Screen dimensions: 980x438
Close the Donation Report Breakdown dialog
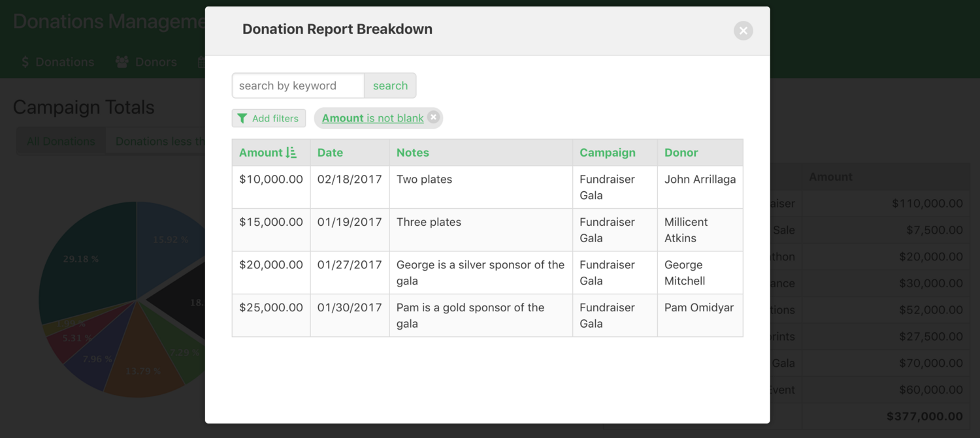tap(743, 31)
